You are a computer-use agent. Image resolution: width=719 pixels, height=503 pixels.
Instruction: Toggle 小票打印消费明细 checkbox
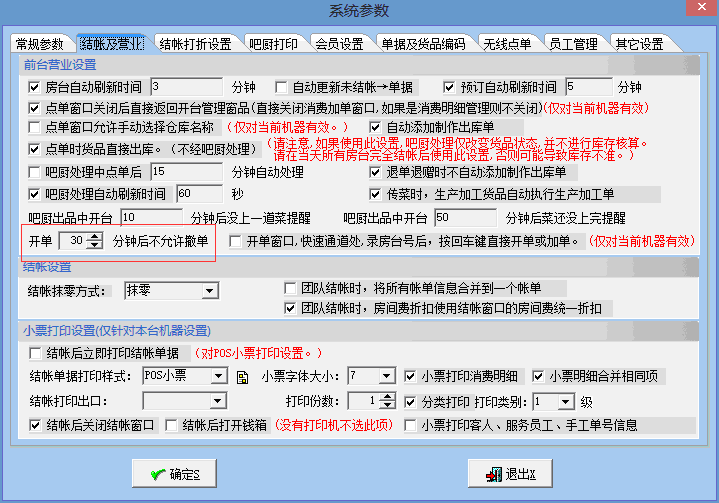[x=410, y=377]
